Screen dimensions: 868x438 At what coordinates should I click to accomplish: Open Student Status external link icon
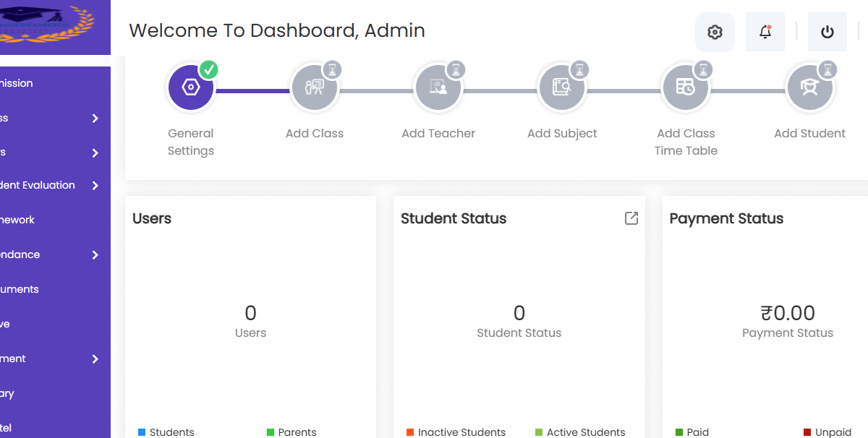[631, 218]
